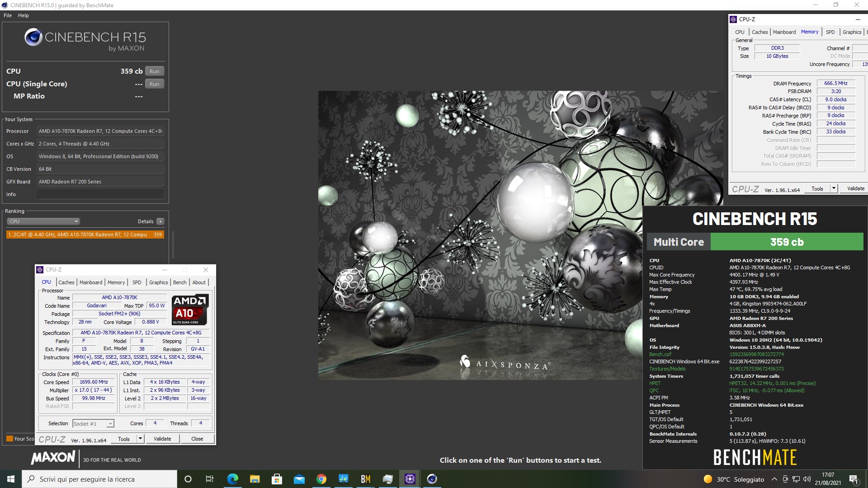Switch to CPU tab in upper CPU-Z window
868x488 pixels.
740,32
